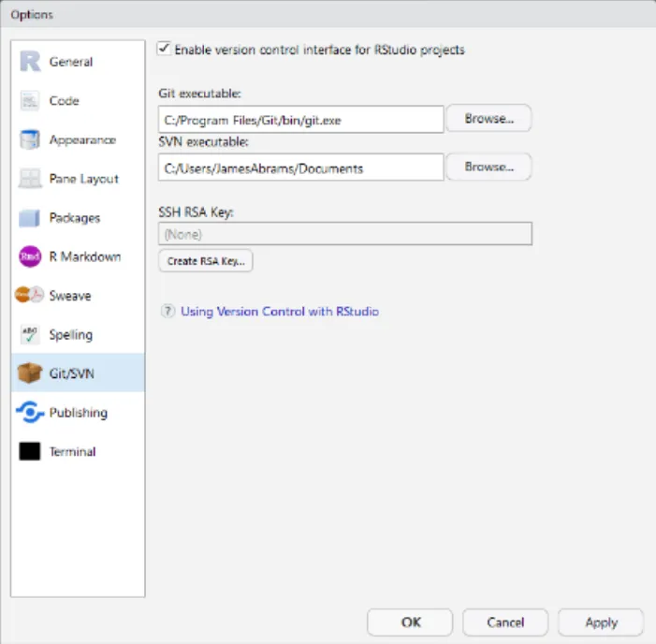Select Sweave settings label
The image size is (656, 644).
coord(70,296)
